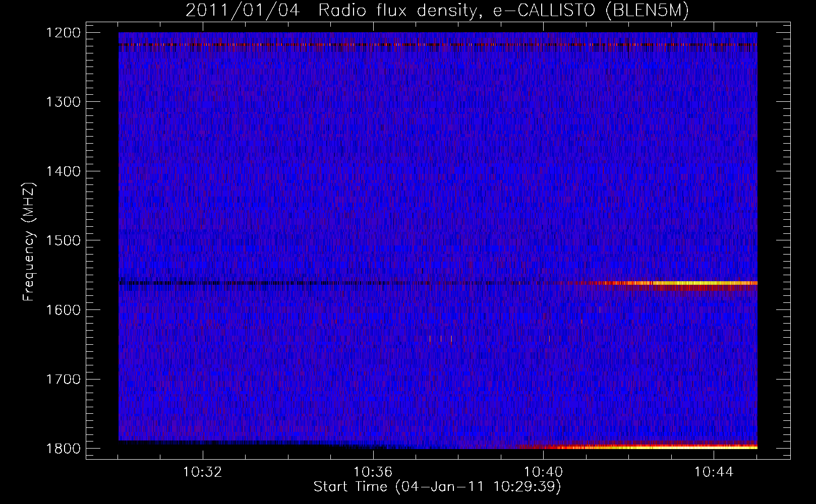
Task: Select the 'Start Time (04-Jan-11 10:29:39)' axis label
Action: point(437,487)
